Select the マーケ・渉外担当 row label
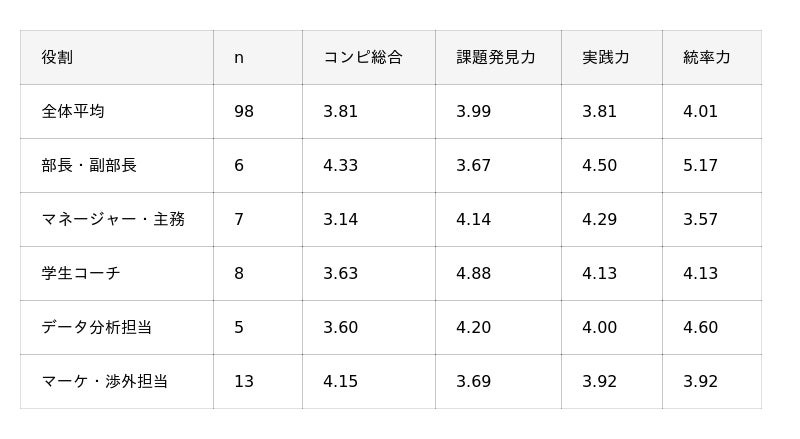Viewport: 800px width, 439px height. point(105,381)
